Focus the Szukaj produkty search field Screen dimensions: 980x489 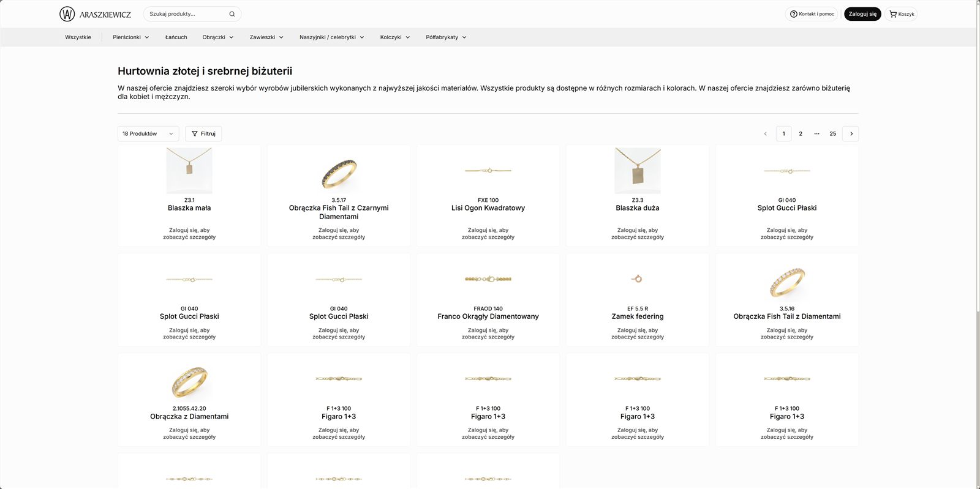[x=192, y=14]
